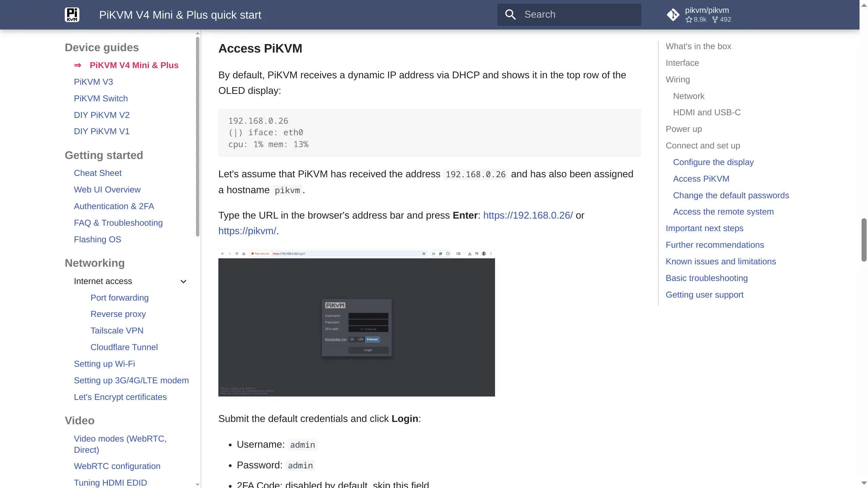Click the Access PiKVM heading

pos(260,49)
